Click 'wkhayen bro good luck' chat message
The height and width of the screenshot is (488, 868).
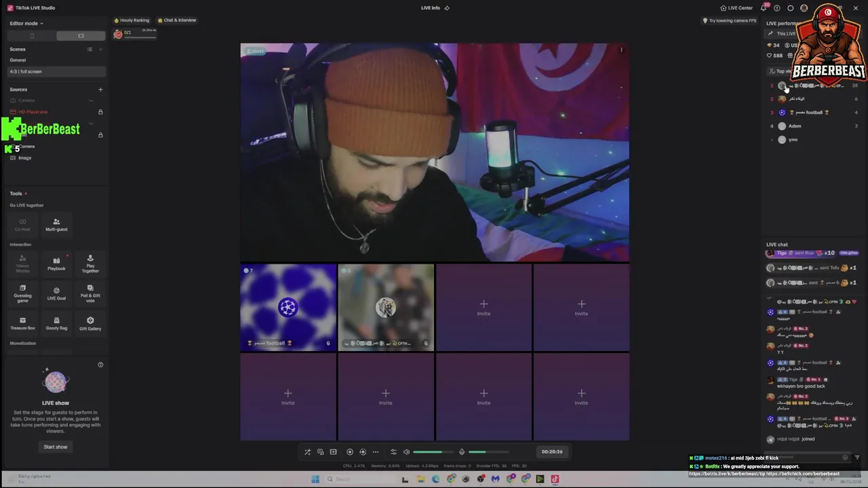[802, 386]
